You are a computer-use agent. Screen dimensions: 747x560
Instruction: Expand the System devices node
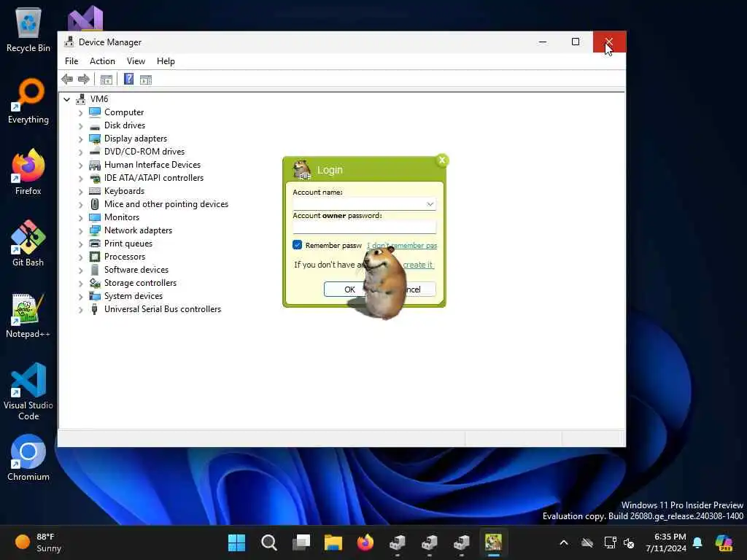tap(80, 296)
